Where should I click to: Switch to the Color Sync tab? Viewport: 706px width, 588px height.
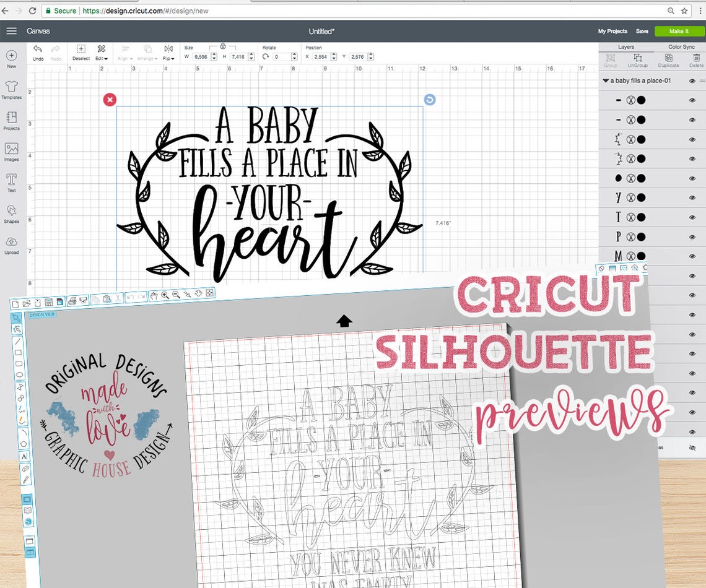(681, 46)
